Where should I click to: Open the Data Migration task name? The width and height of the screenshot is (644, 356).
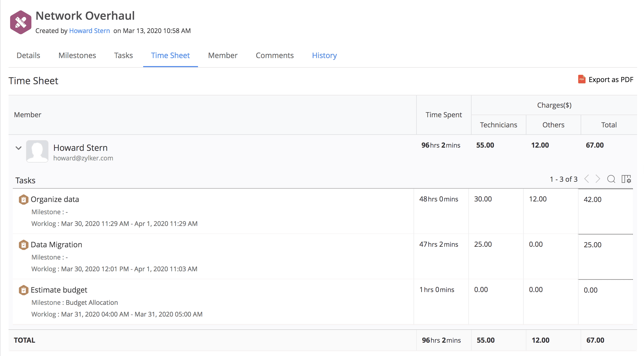click(x=56, y=245)
